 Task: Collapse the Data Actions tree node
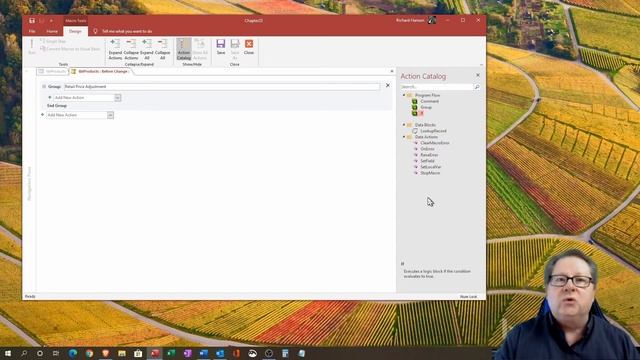tap(404, 137)
